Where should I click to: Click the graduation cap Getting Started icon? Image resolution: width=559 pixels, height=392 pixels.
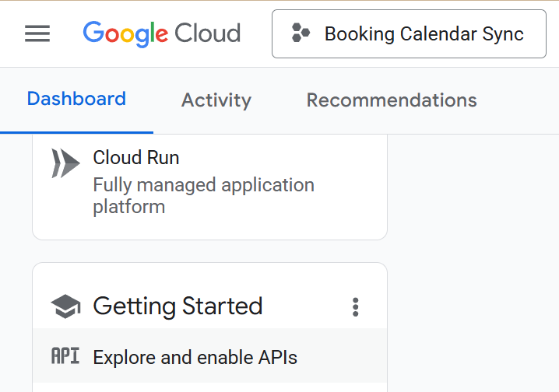click(65, 306)
